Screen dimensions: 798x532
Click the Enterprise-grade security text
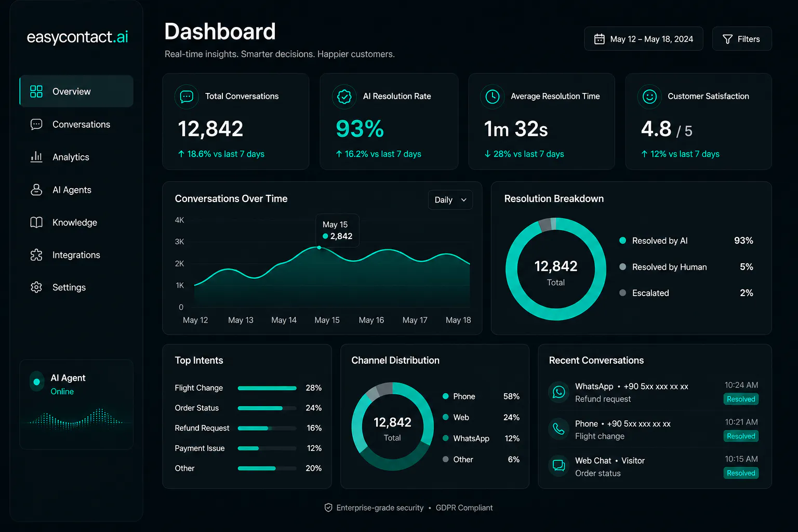click(x=380, y=508)
